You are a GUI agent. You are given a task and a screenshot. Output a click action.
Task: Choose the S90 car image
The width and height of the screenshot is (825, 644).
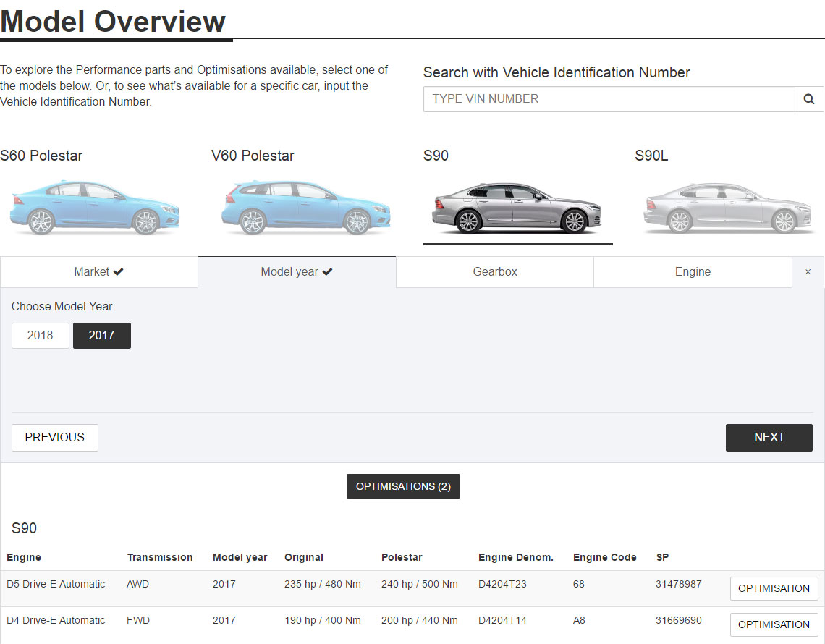(x=517, y=208)
